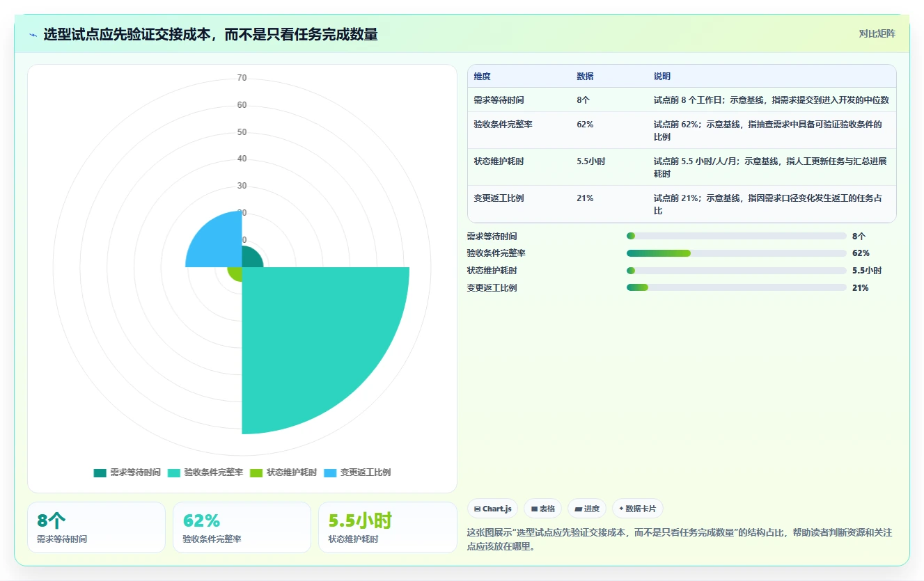Click the 21% progress bar value label
Viewport: 924px width, 581px height.
click(861, 287)
